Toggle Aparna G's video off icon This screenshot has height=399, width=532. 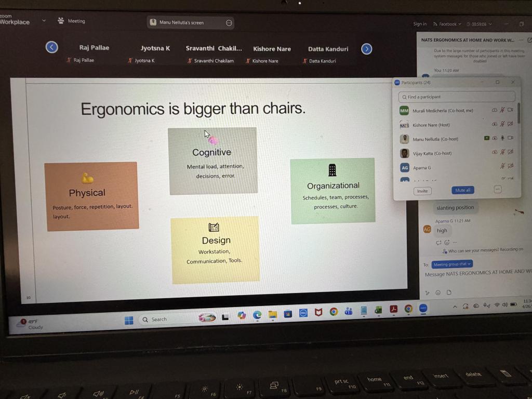510,166
